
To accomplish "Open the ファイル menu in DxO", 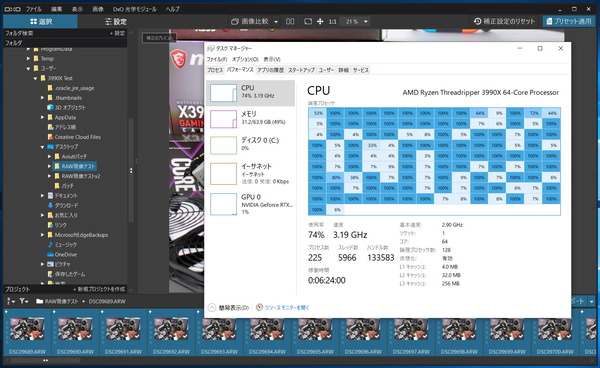I will click(34, 9).
